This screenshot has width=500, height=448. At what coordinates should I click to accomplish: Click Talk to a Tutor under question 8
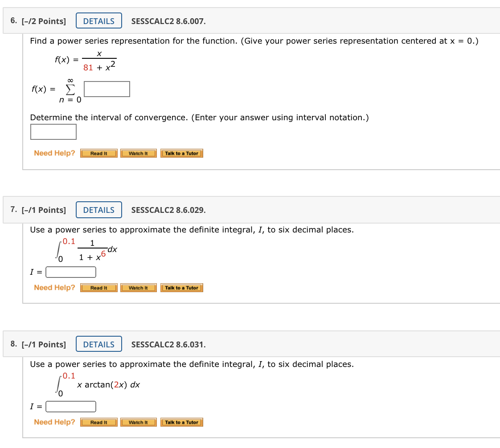[x=182, y=422]
